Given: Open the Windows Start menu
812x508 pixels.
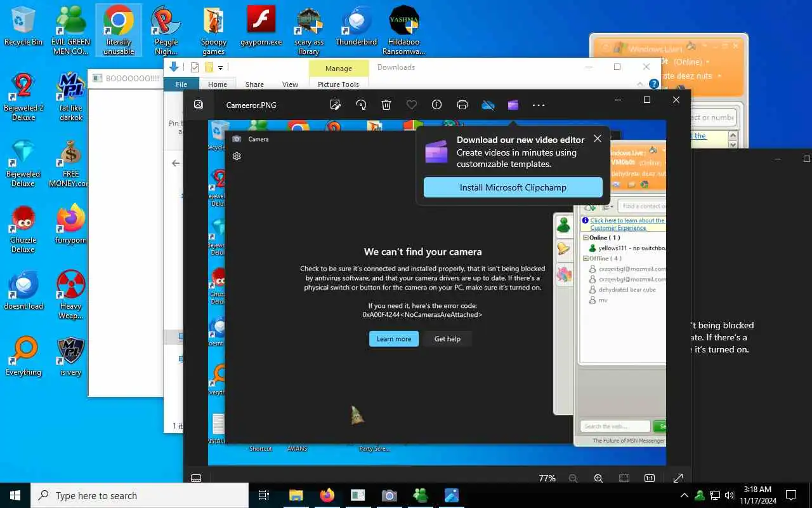Looking at the screenshot, I should 15,495.
